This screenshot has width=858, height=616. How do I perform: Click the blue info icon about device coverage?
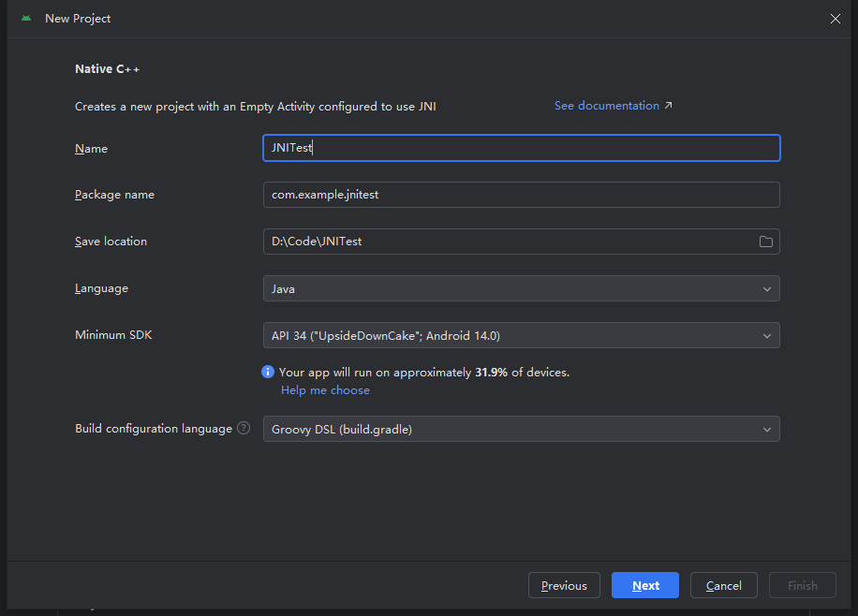[x=268, y=372]
